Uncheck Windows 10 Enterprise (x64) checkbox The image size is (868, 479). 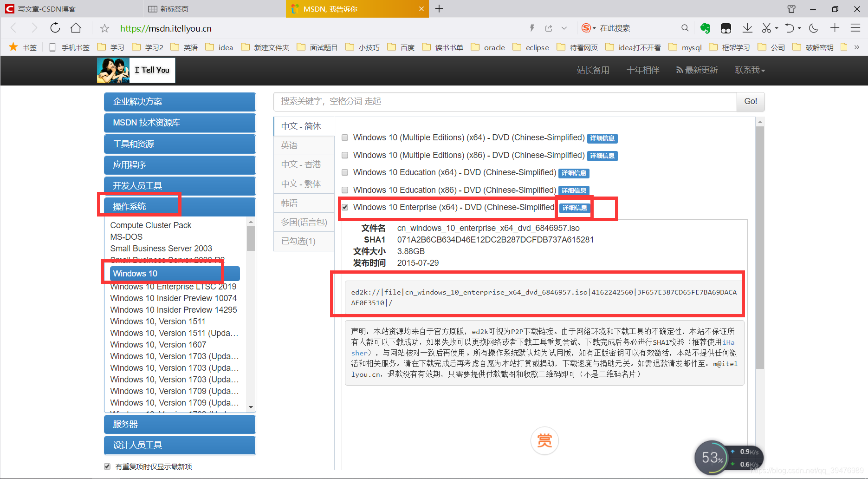[345, 207]
